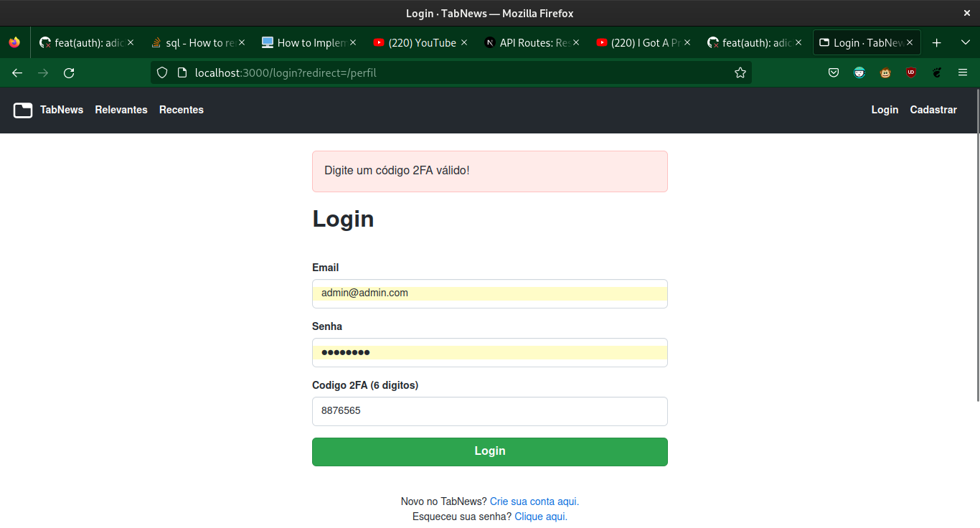The image size is (980, 528).
Task: Open the tracking protection shield icon
Action: 162,72
